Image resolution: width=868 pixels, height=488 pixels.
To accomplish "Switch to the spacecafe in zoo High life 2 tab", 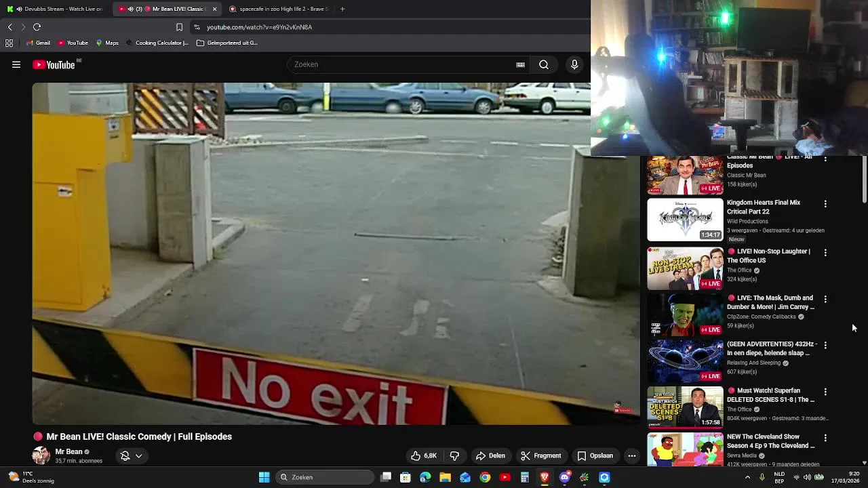I will pos(278,9).
